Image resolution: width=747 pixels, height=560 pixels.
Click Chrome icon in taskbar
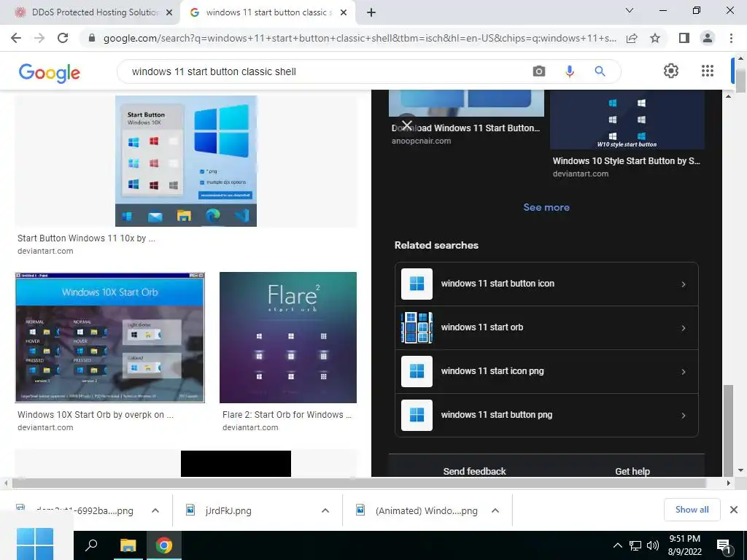tap(164, 545)
